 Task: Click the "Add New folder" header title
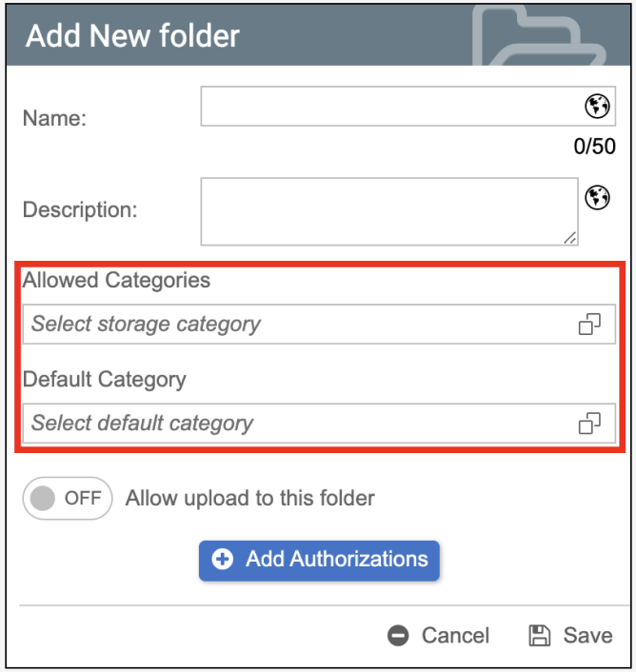click(132, 36)
